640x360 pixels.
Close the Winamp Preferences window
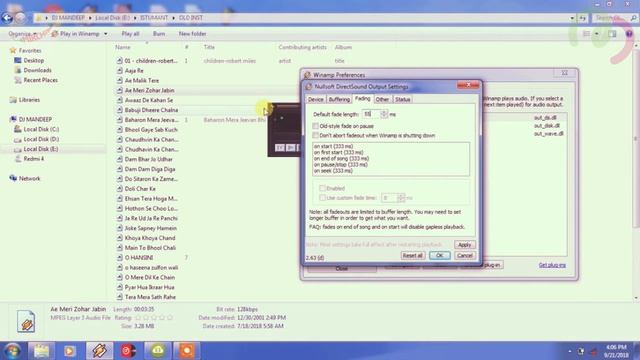pyautogui.click(x=564, y=73)
